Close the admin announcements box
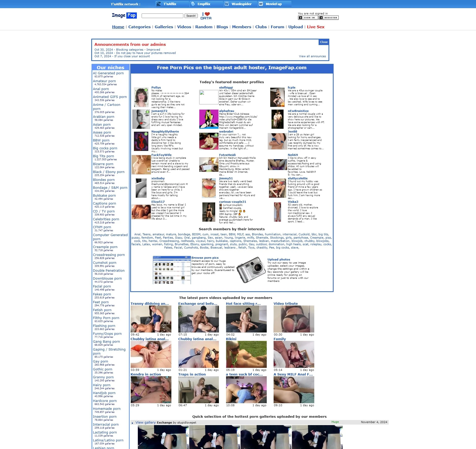The width and height of the screenshot is (476, 449). click(323, 42)
